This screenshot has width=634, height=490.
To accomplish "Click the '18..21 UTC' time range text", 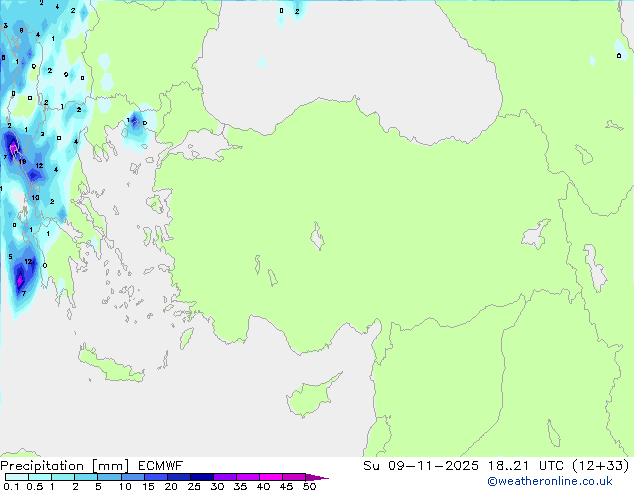I will (x=528, y=466).
